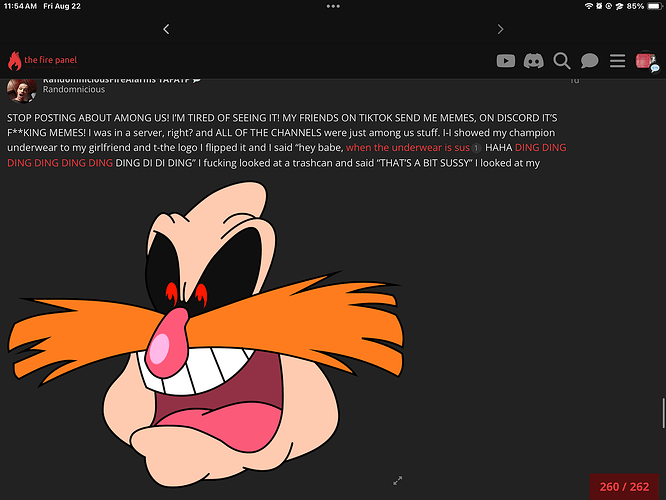Navigate back with the left chevron
The width and height of the screenshot is (666, 500).
click(x=166, y=29)
